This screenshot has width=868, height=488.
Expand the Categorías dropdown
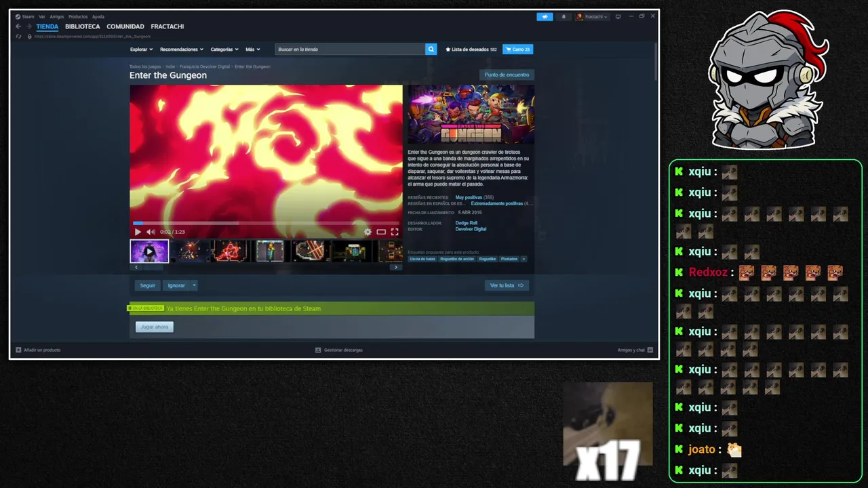[224, 49]
